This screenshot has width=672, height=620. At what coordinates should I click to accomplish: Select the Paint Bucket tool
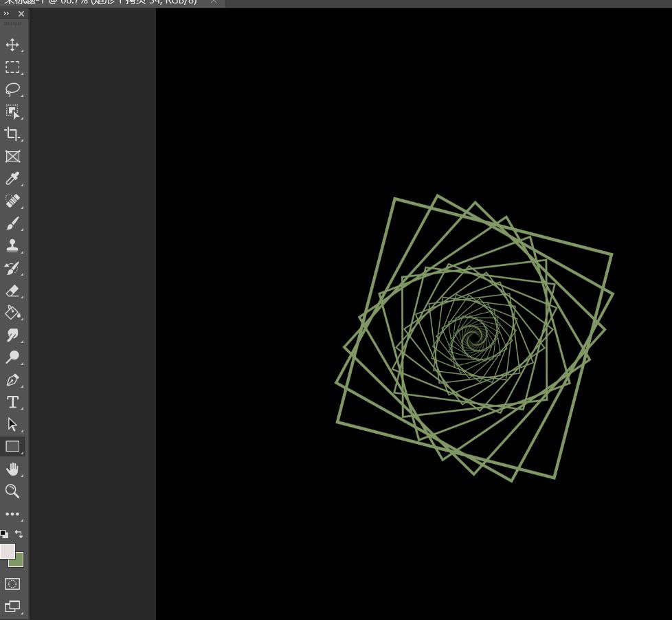[12, 313]
